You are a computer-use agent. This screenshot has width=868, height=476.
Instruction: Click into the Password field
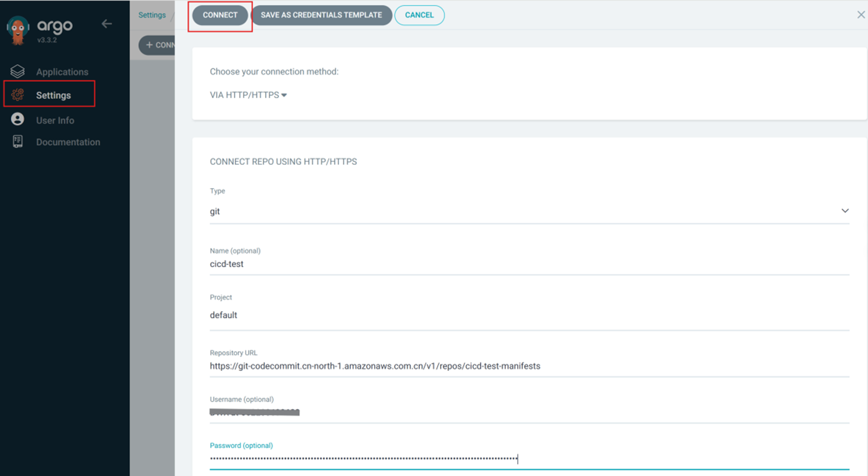(529, 458)
